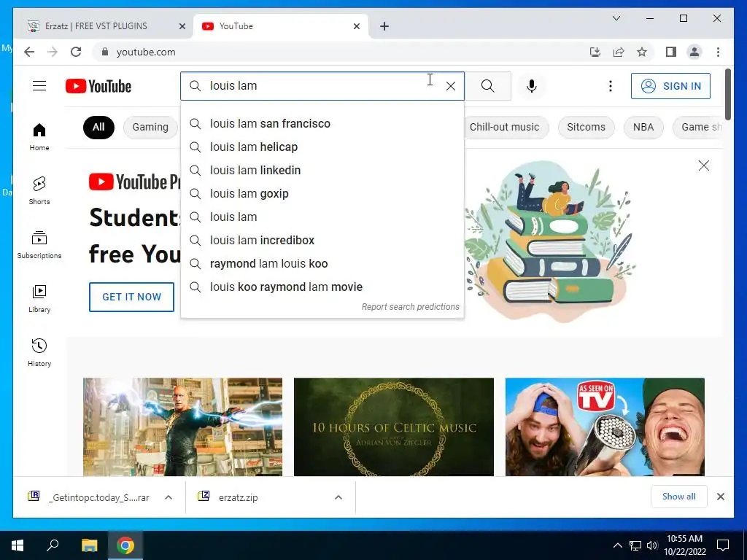This screenshot has width=747, height=560.
Task: Select the NBA filter chip
Action: (643, 127)
